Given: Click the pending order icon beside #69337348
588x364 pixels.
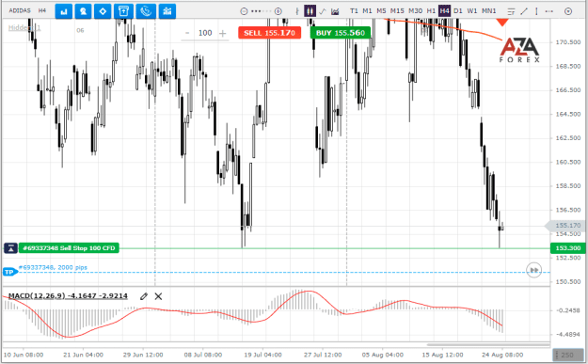Looking at the screenshot, I should click(x=10, y=248).
